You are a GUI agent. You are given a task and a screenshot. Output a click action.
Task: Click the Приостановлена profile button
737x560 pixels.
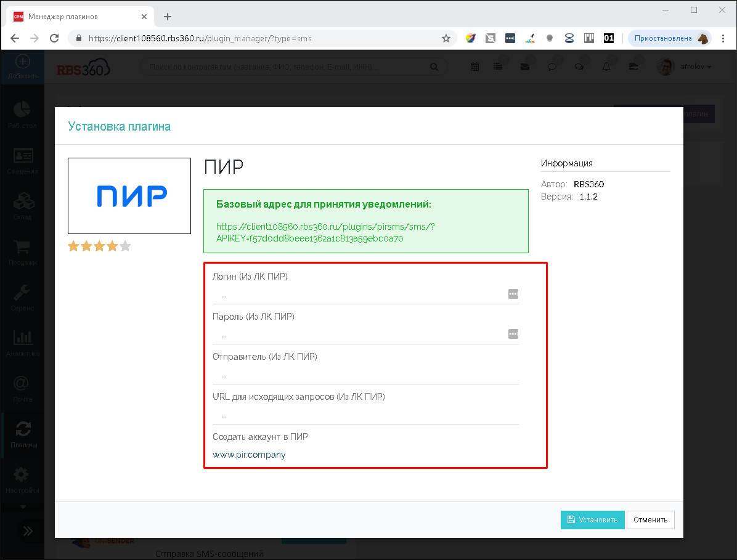[x=670, y=39]
